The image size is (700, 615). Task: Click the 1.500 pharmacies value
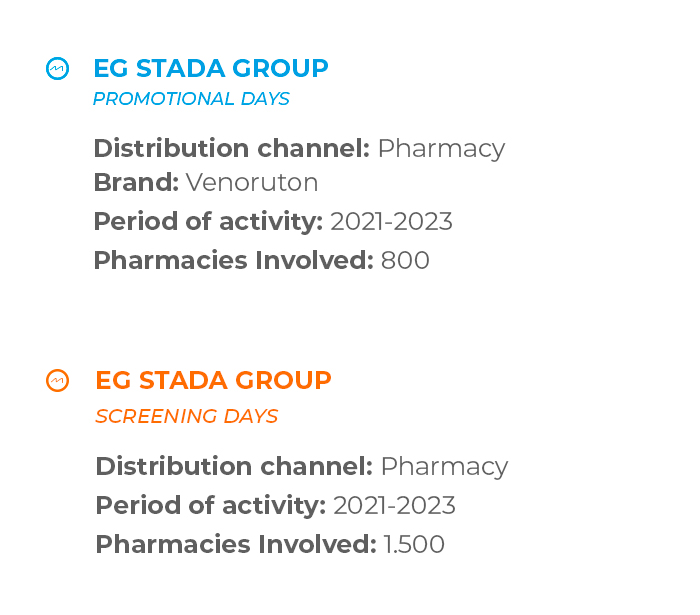pos(414,544)
